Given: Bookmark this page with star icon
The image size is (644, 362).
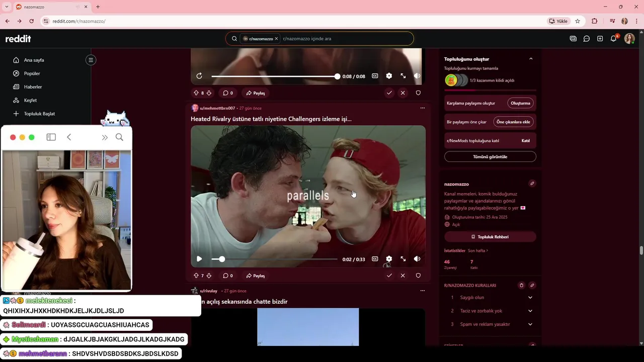Looking at the screenshot, I should 578,21.
